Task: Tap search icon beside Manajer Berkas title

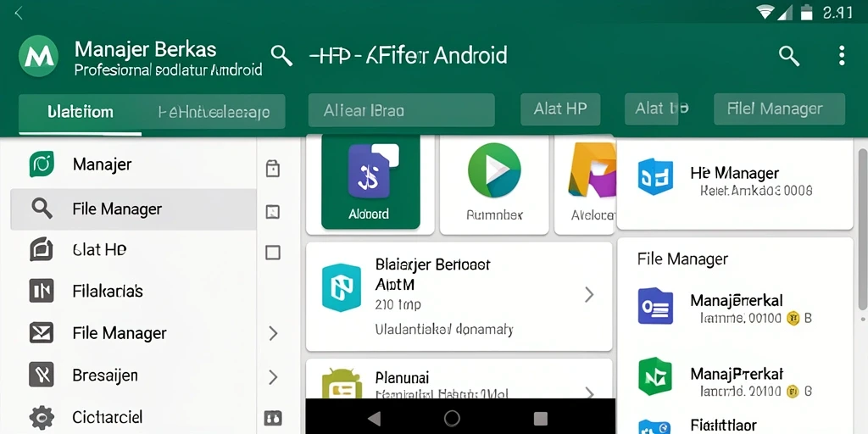Action: pyautogui.click(x=281, y=56)
